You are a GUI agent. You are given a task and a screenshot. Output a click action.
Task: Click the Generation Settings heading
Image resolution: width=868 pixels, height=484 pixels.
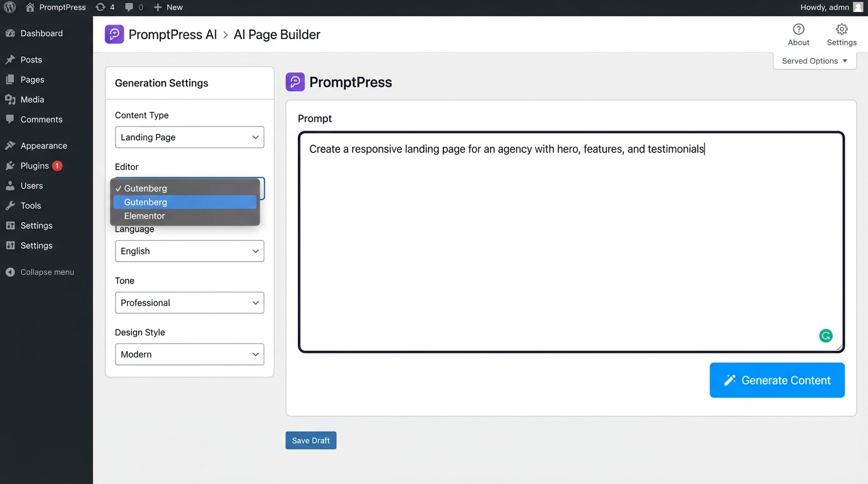pos(161,83)
